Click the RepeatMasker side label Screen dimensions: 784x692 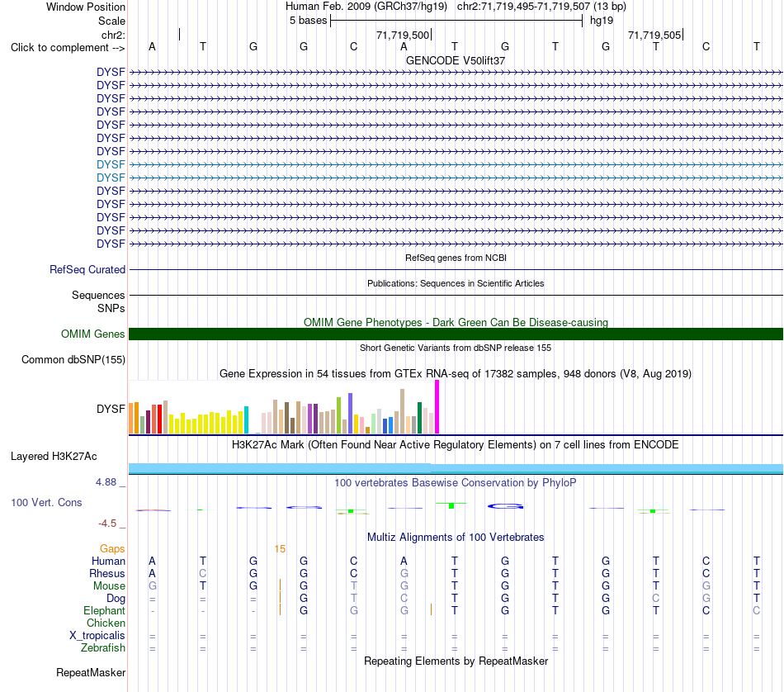tap(91, 673)
